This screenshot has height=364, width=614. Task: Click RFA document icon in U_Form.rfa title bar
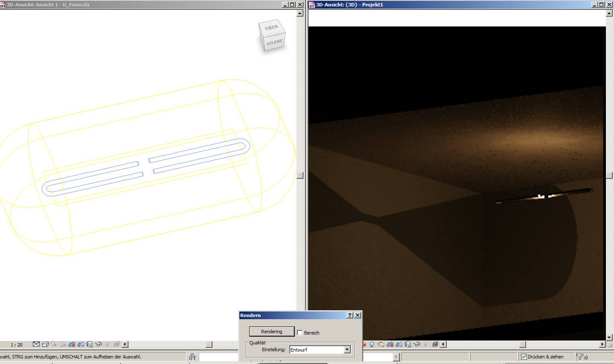(3, 5)
